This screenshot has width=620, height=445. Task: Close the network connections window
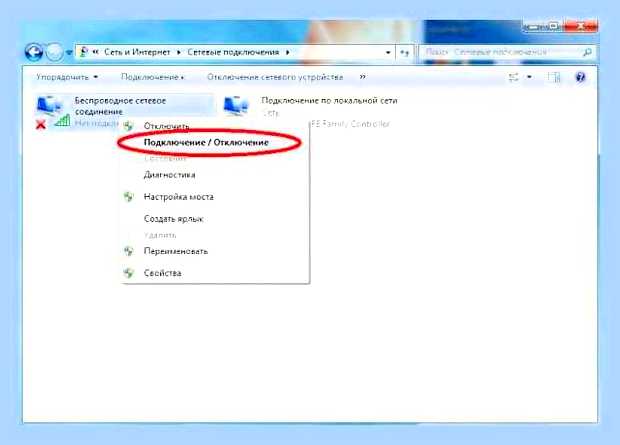(x=581, y=27)
